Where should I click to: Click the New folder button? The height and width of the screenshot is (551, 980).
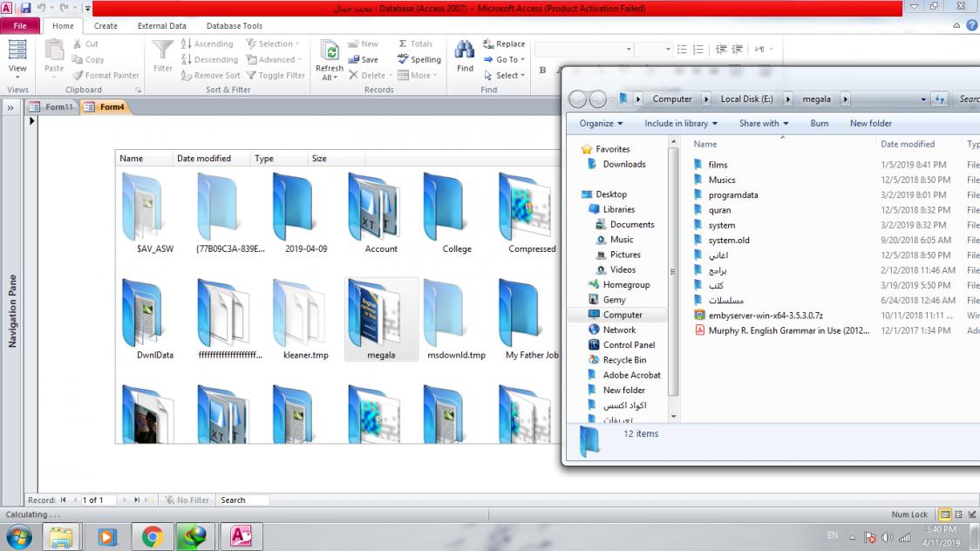(x=870, y=124)
